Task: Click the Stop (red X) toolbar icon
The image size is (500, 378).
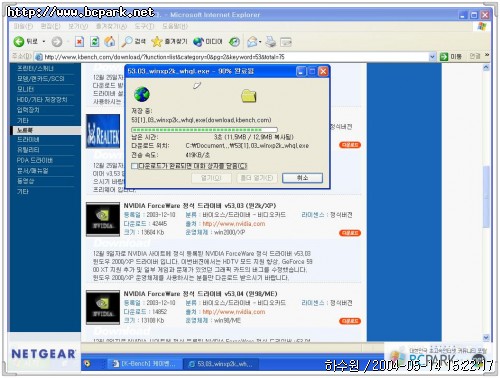Action: pyautogui.click(x=79, y=42)
